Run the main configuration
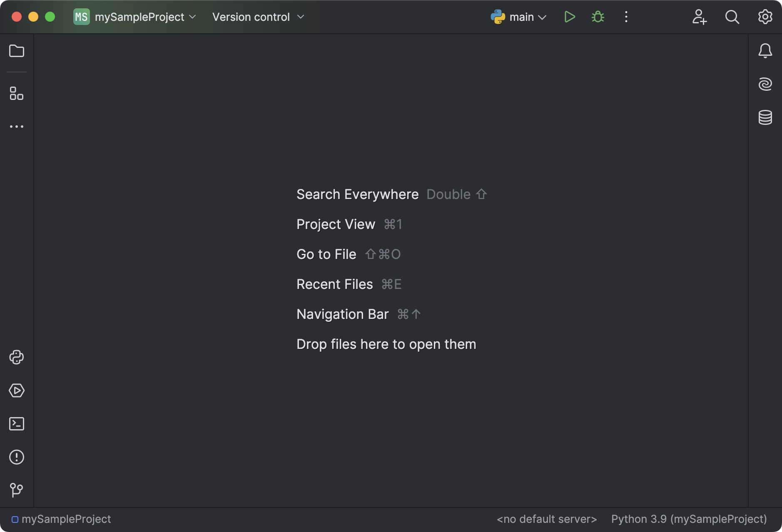 (x=569, y=17)
